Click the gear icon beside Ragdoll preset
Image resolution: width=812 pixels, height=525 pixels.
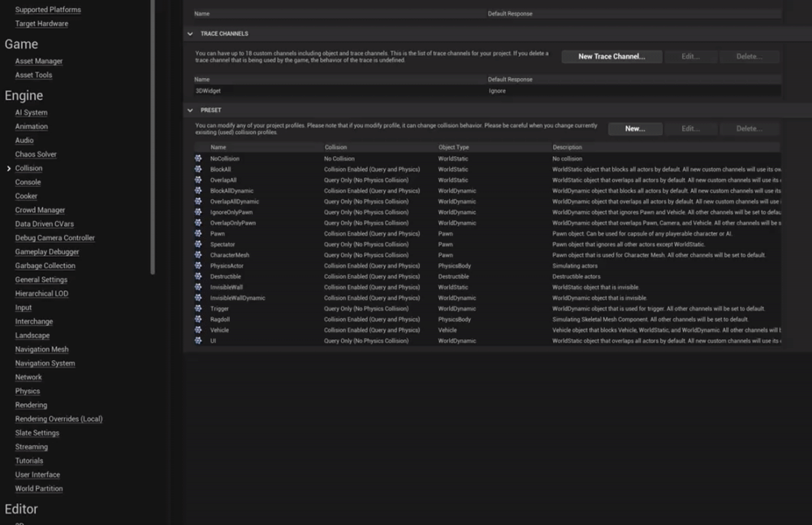pyautogui.click(x=198, y=319)
